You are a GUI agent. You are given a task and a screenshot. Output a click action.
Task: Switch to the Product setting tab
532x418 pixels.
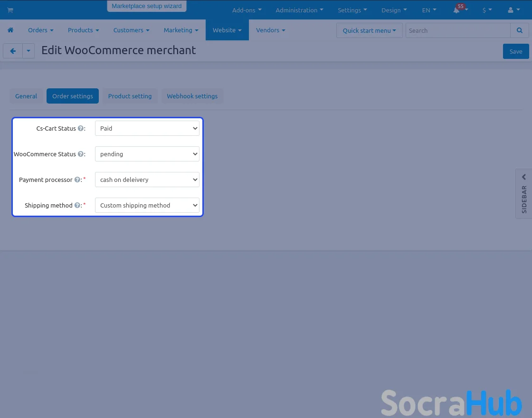point(130,96)
